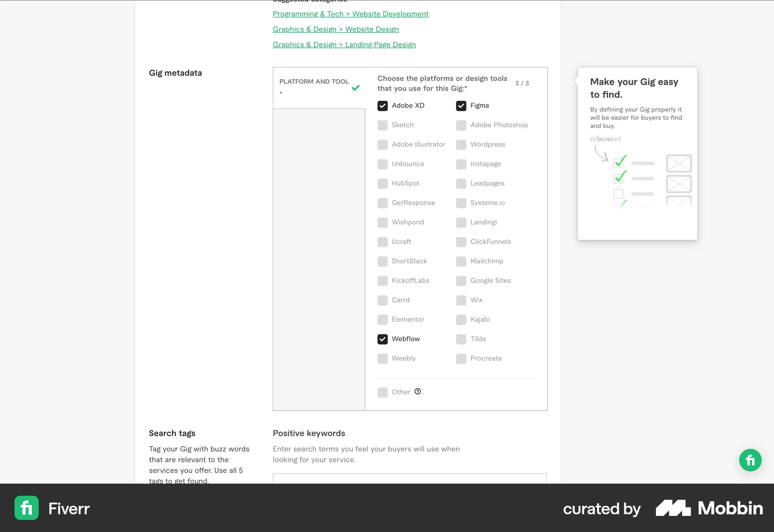Click the Landing Page Design suggested category
Screen dimensions: 774x532
[344, 44]
